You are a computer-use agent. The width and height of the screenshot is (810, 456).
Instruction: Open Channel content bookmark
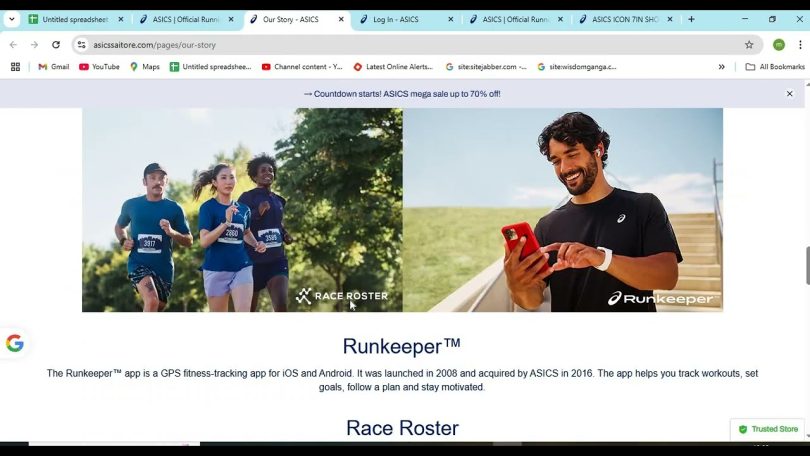point(302,67)
